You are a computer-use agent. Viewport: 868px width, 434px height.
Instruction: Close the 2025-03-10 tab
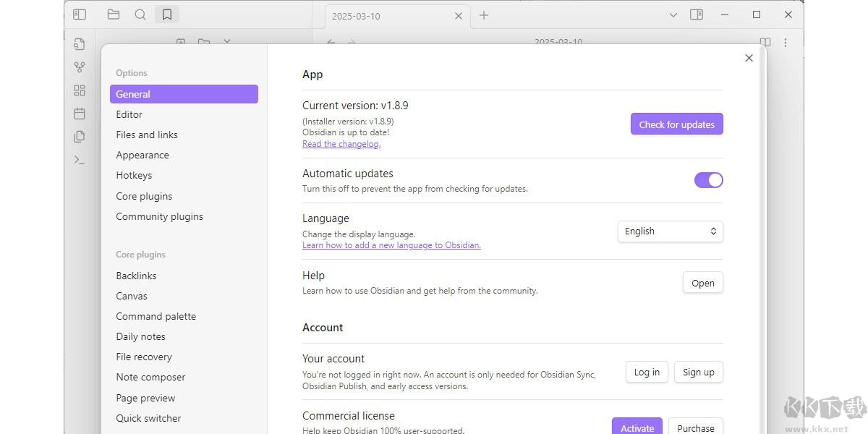click(x=459, y=16)
